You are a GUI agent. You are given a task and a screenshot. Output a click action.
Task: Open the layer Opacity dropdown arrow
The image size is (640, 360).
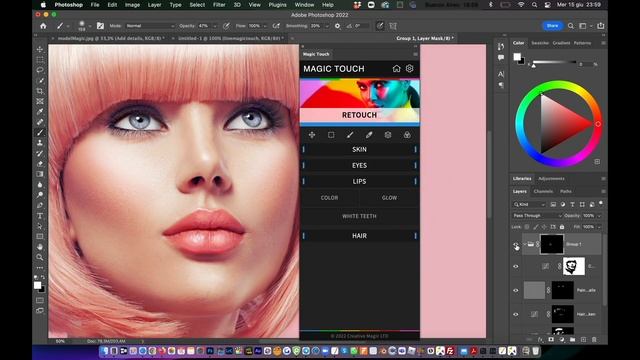tap(599, 216)
